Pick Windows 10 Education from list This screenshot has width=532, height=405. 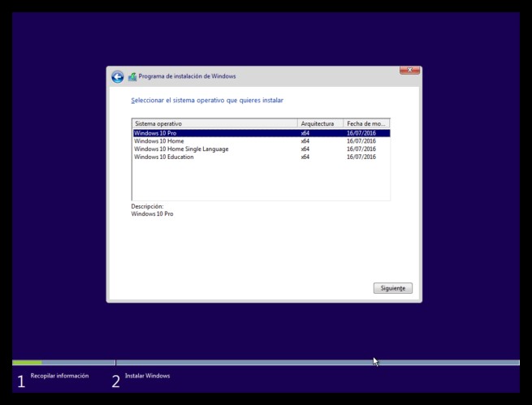pos(261,157)
